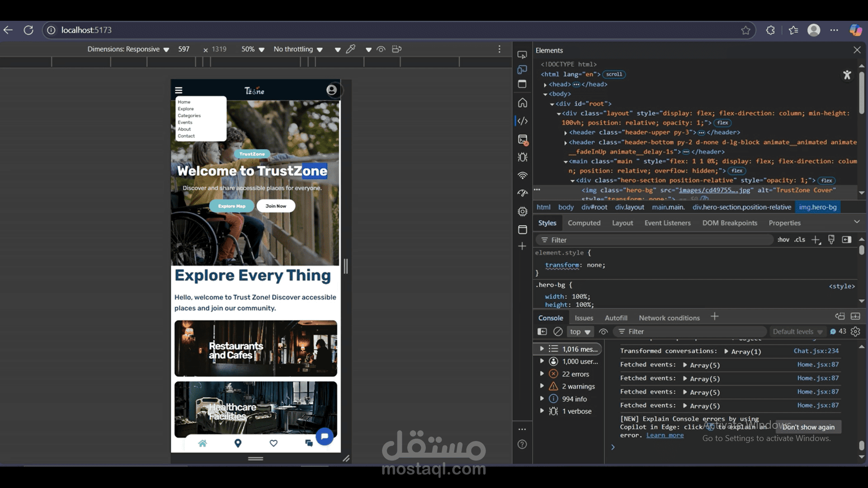The width and height of the screenshot is (868, 488).
Task: Open the 50% zoom dropdown
Action: pyautogui.click(x=253, y=49)
